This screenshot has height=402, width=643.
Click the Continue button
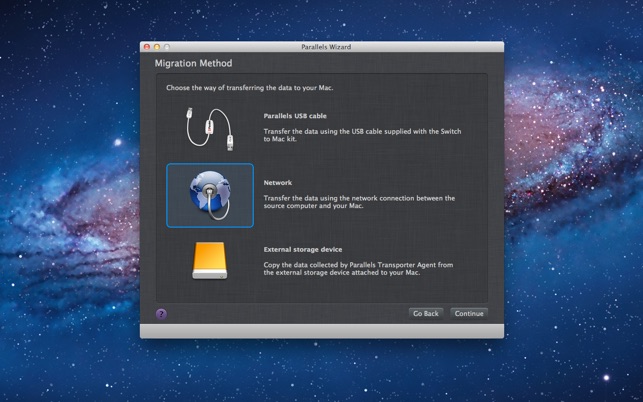(x=469, y=313)
